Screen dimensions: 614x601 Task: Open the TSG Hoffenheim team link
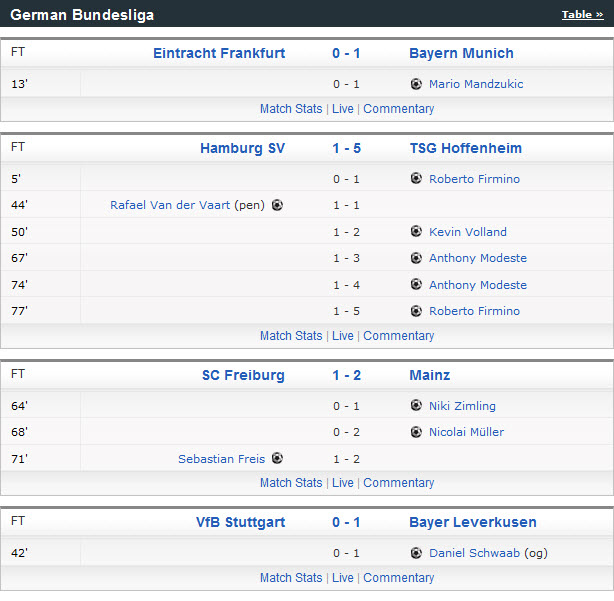[x=465, y=148]
